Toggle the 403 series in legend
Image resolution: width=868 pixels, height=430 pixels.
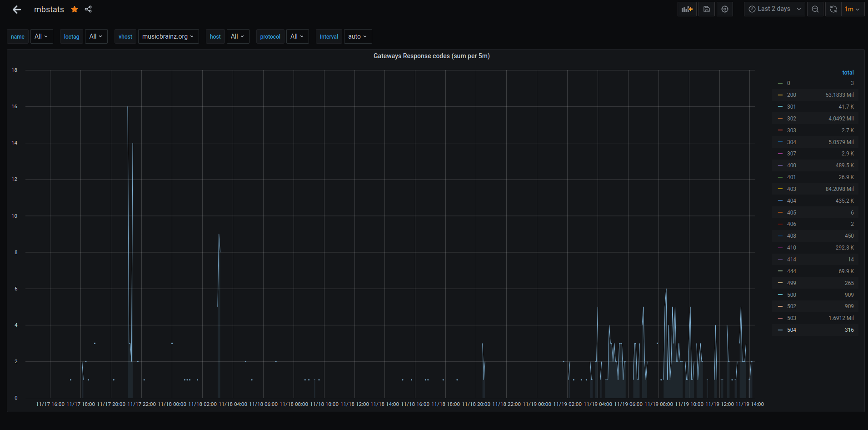[x=791, y=189]
